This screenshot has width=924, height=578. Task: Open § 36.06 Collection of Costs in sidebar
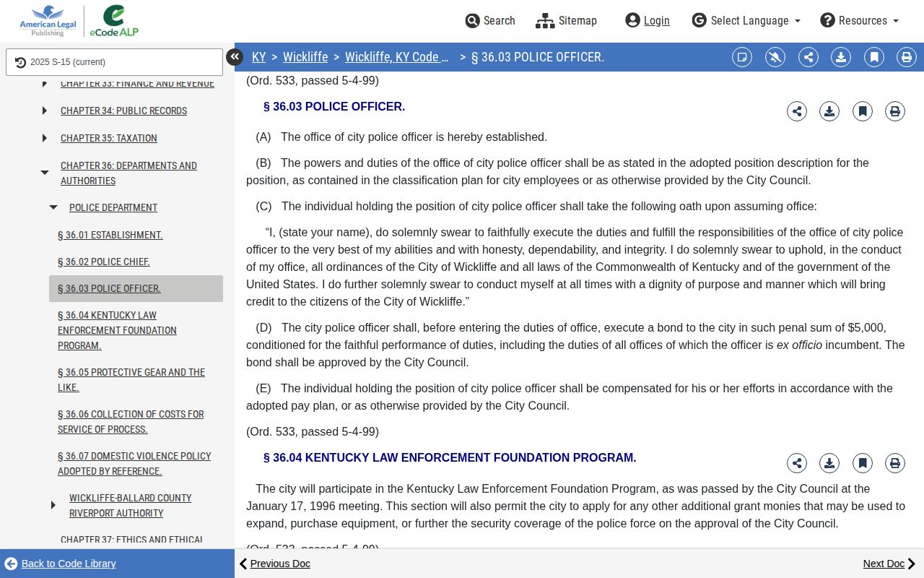point(131,422)
